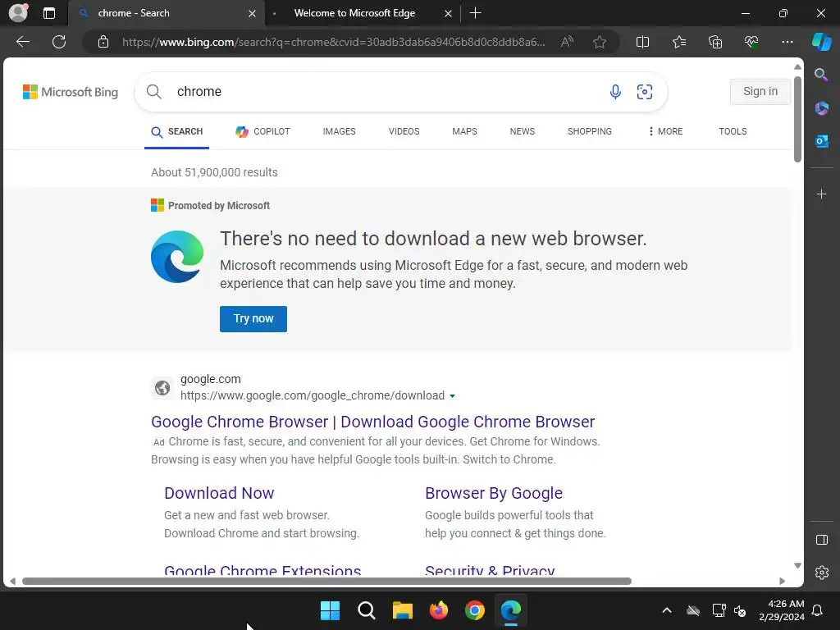The image size is (840, 630).
Task: Open taskbar Search
Action: 367,610
